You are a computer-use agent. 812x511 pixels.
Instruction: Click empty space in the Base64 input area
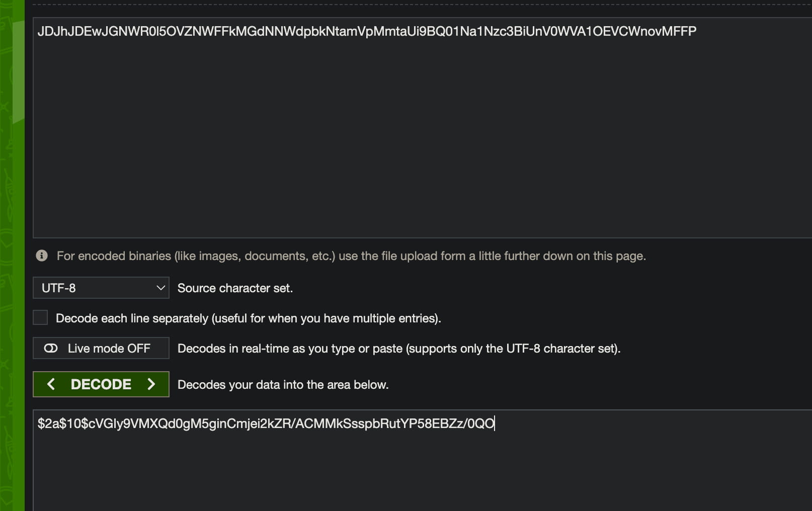point(402,141)
